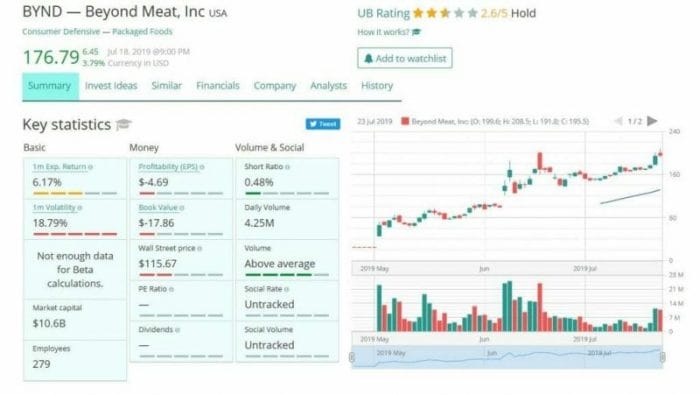This screenshot has width=700, height=395.
Task: Share via the Tweet button
Action: (323, 124)
